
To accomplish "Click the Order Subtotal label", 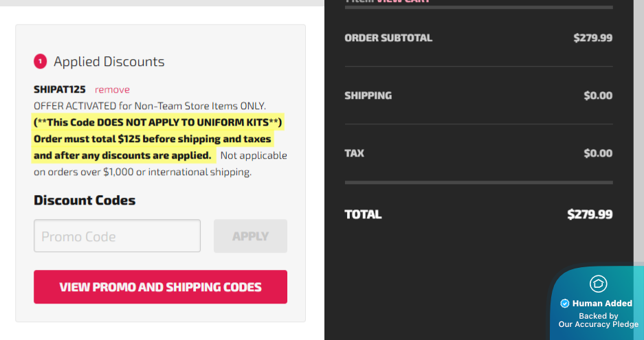I will point(388,38).
